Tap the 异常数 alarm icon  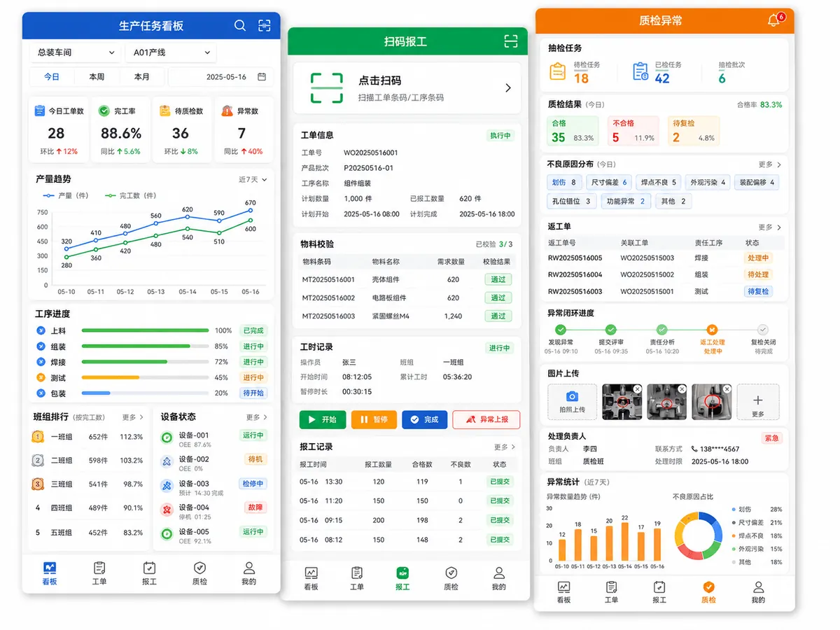point(227,111)
